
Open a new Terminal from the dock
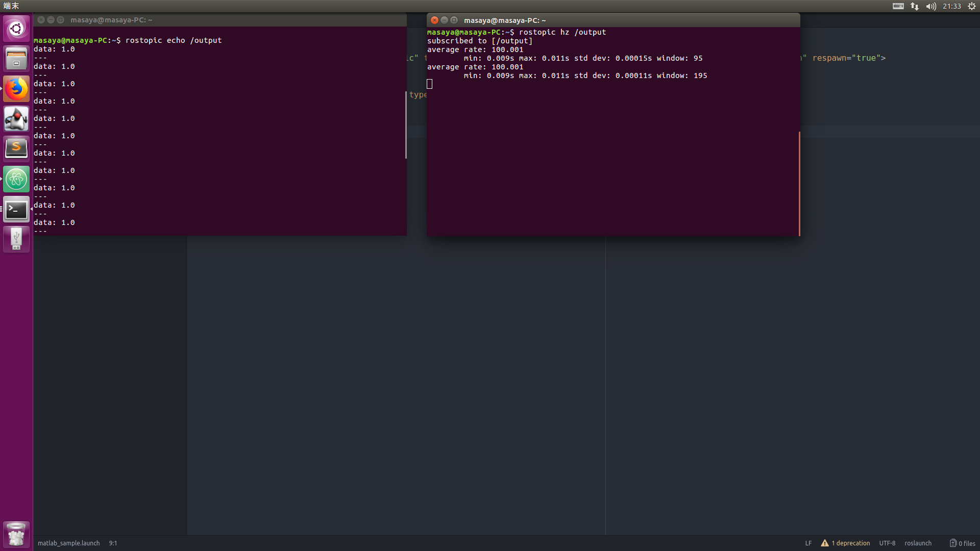[16, 209]
